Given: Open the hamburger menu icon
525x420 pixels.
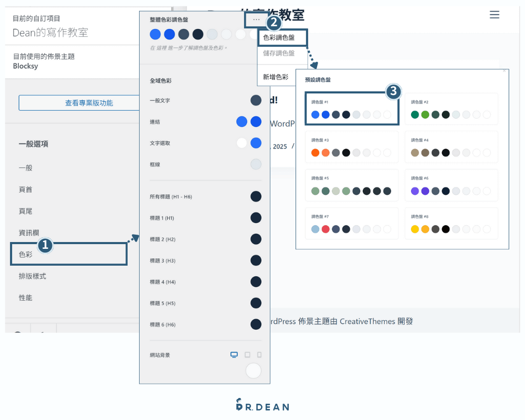Looking at the screenshot, I should (494, 15).
